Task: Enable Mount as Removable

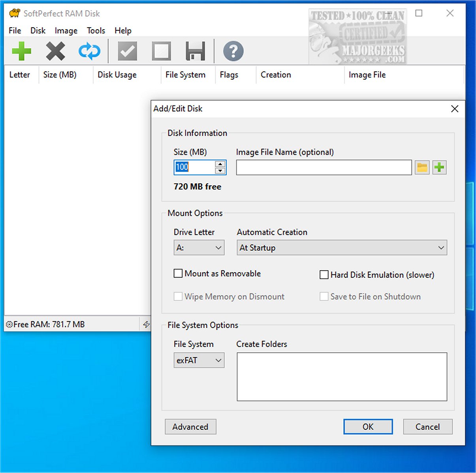Action: pos(178,273)
